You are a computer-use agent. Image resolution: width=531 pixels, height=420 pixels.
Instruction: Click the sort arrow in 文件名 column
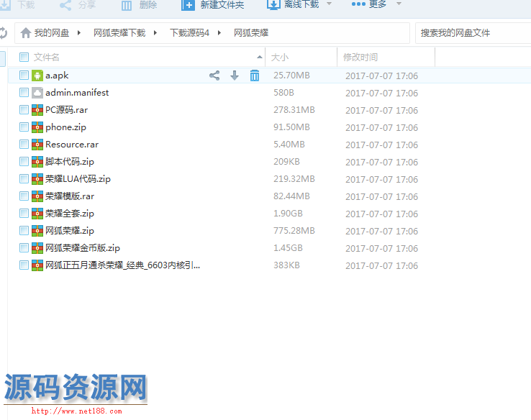(x=259, y=57)
